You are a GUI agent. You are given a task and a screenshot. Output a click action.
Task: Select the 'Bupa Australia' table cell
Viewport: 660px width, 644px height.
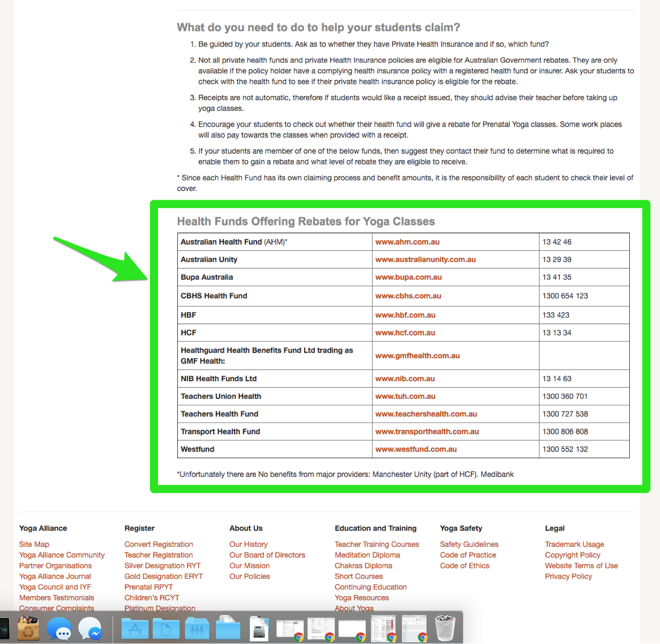tap(274, 277)
